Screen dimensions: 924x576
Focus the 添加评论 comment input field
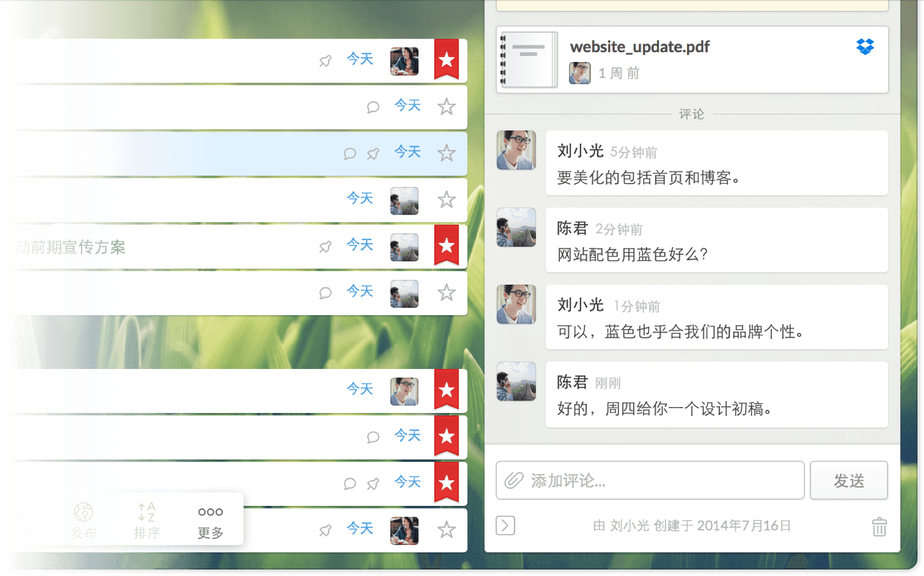(x=650, y=480)
